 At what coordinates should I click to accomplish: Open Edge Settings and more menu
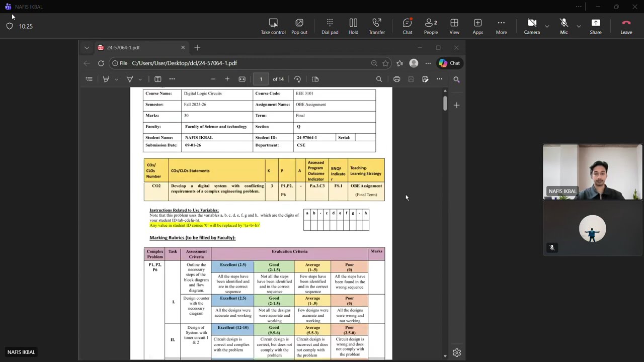pos(428,63)
